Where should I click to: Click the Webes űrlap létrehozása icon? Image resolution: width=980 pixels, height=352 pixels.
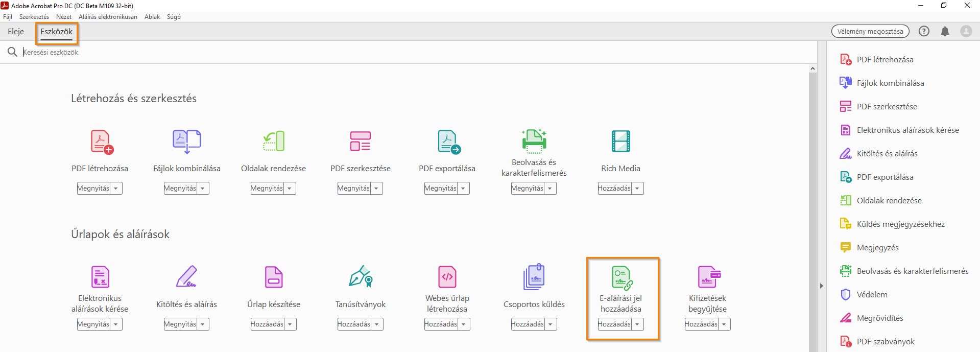(x=447, y=277)
